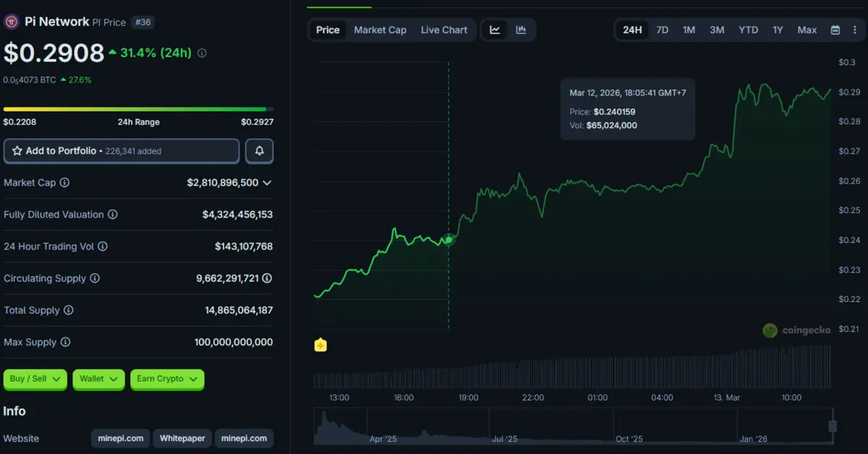Select the 7D time range

(662, 30)
